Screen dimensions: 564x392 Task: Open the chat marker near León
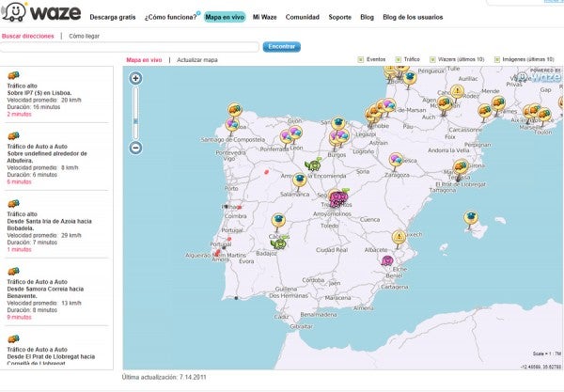click(x=295, y=133)
